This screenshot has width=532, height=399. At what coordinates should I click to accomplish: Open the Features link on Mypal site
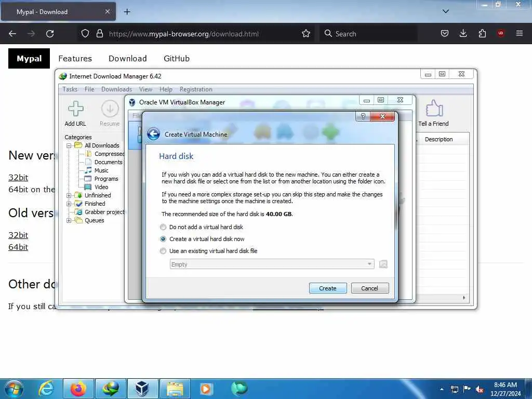[x=75, y=58]
